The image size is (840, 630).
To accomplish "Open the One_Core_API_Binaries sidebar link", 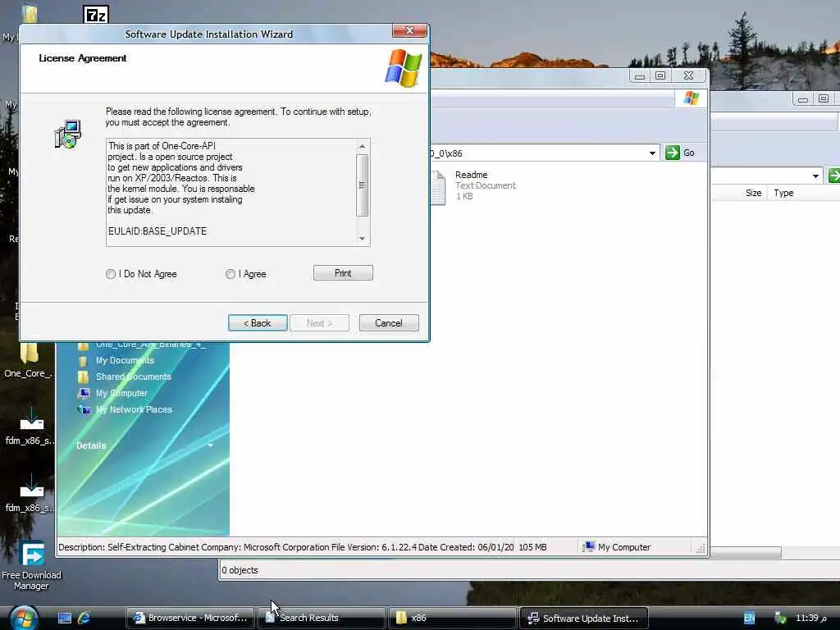I will coord(151,345).
